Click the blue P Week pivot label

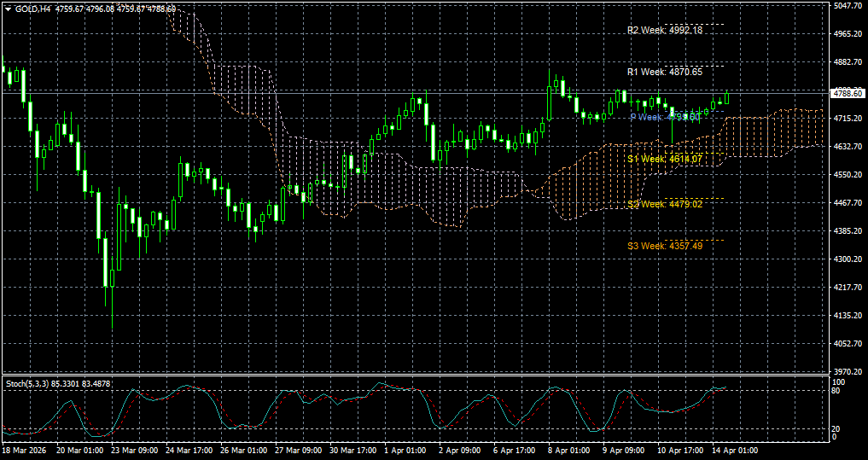(665, 118)
